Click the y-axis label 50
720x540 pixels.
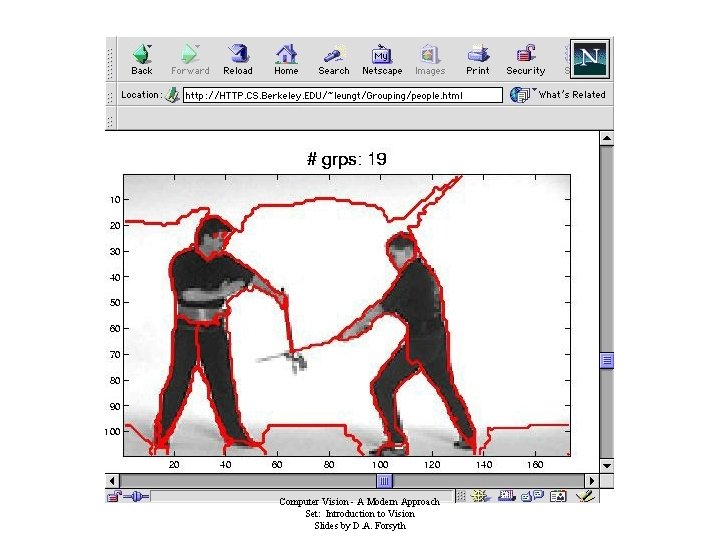click(x=115, y=303)
